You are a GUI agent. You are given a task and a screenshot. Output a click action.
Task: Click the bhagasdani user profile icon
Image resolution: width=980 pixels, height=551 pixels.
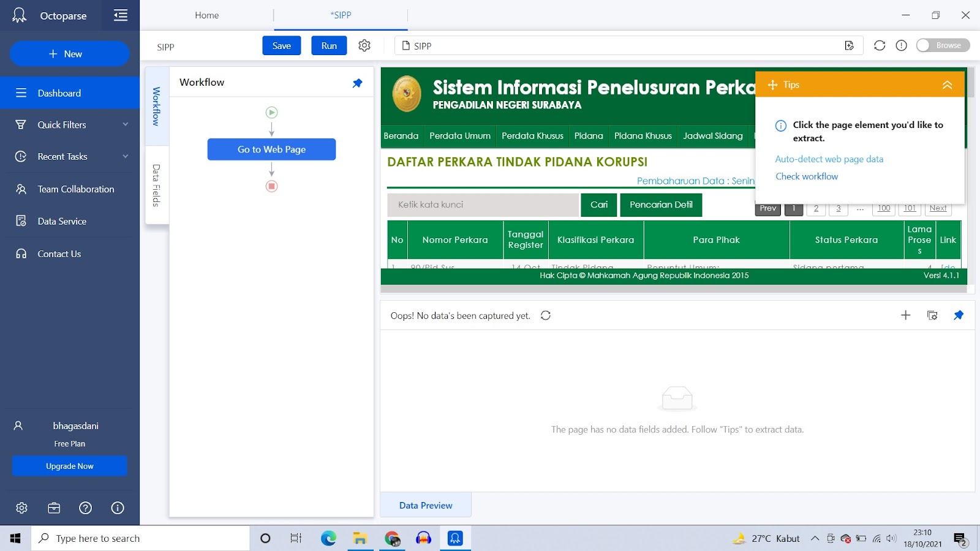tap(18, 425)
